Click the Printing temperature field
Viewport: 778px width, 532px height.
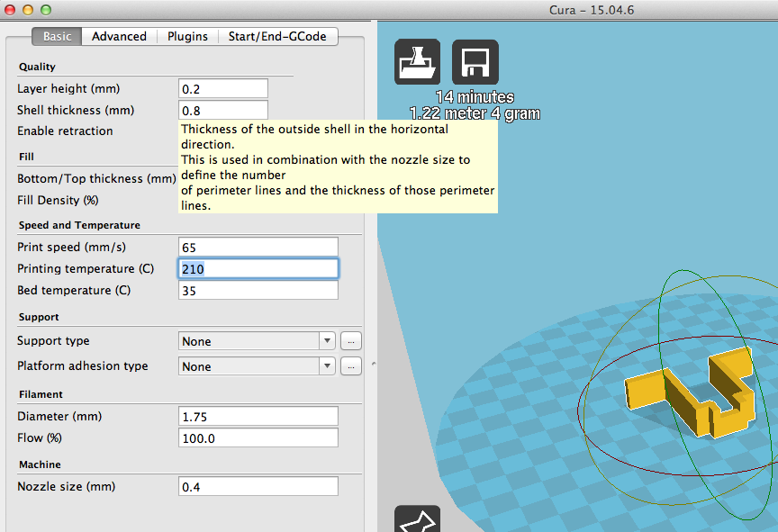point(258,269)
